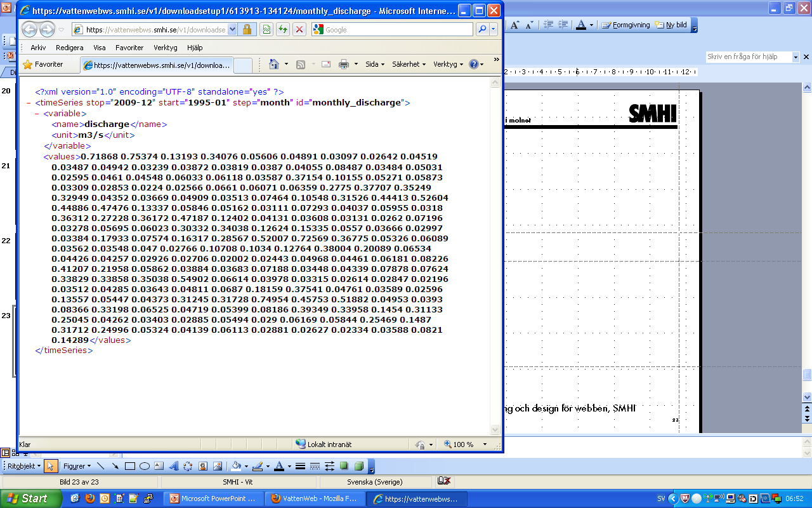Image resolution: width=812 pixels, height=508 pixels.
Task: Select the Oval drawing tool
Action: click(x=144, y=466)
